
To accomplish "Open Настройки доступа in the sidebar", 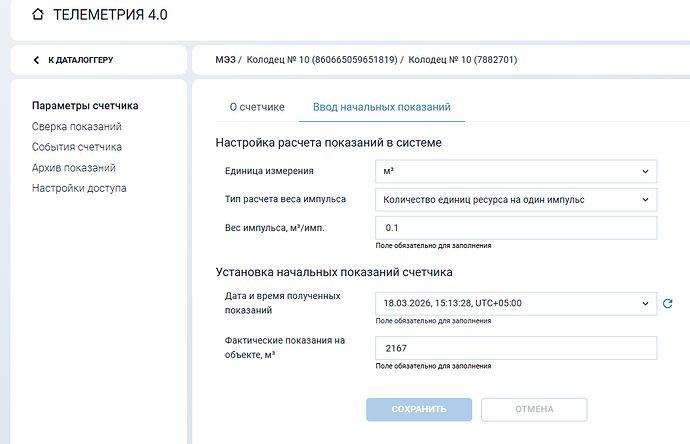I will (79, 188).
